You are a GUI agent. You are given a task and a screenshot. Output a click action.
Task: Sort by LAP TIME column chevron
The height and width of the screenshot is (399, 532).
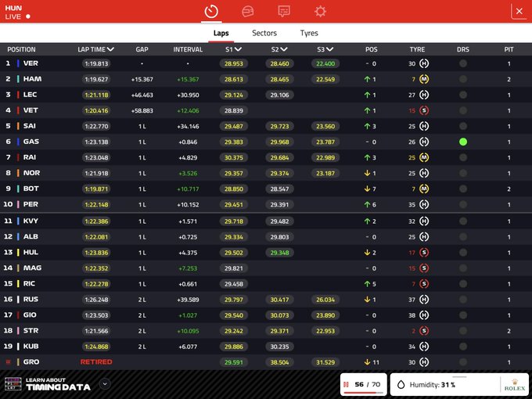(x=110, y=49)
